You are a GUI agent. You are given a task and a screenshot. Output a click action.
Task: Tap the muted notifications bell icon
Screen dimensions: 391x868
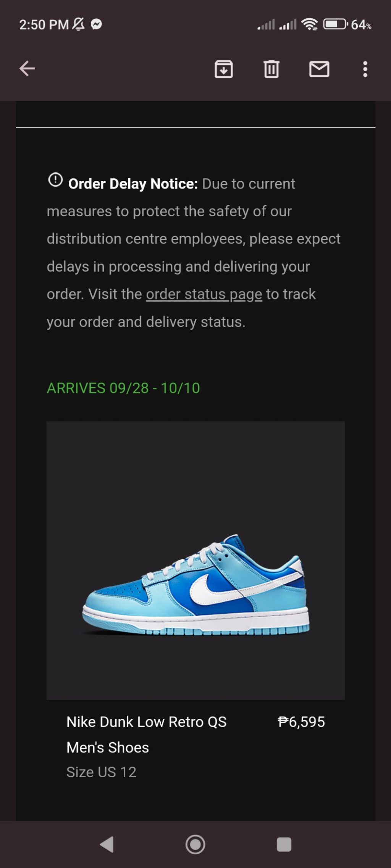(x=79, y=24)
